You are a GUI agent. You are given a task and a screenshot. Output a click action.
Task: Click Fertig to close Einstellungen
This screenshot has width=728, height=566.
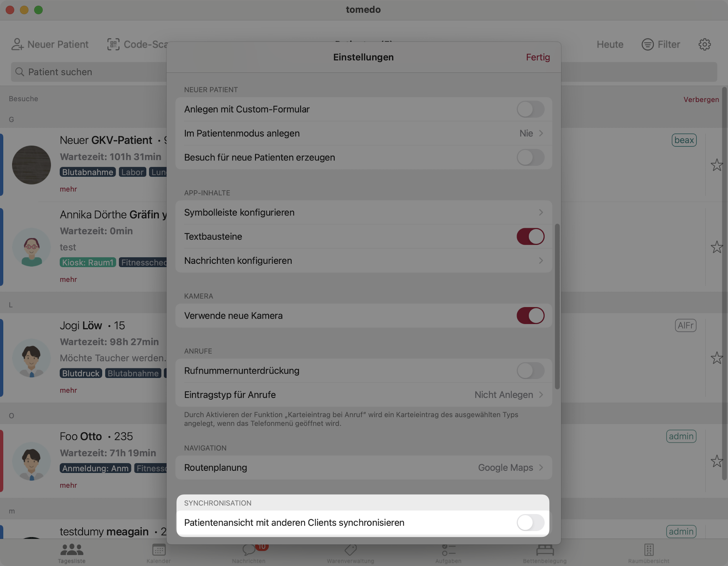(x=538, y=57)
